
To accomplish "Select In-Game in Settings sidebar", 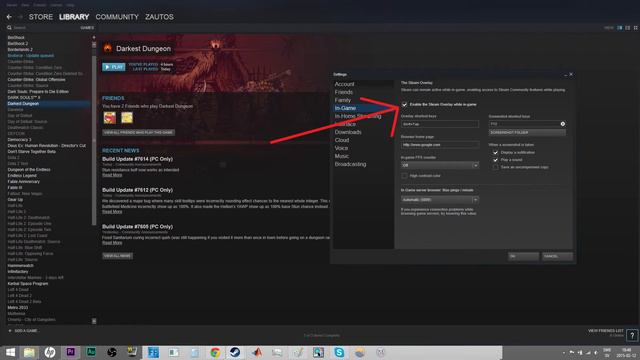I will 345,108.
